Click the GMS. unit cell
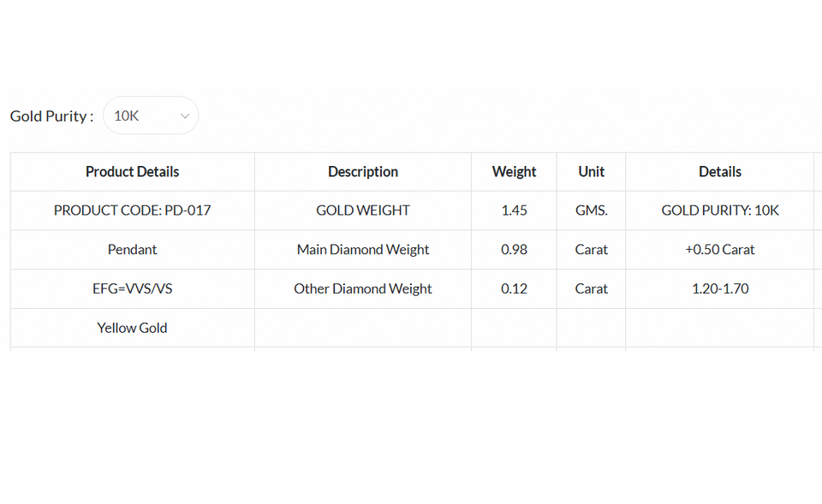 [591, 210]
